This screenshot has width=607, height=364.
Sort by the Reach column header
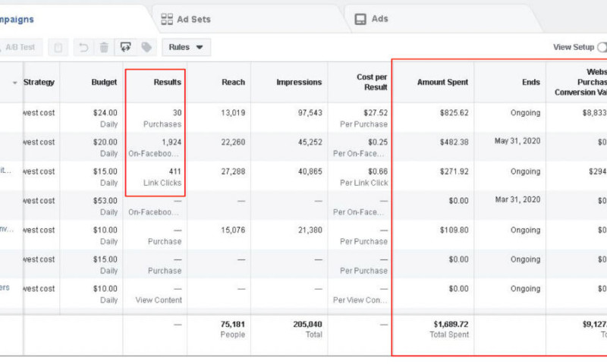[x=233, y=82]
